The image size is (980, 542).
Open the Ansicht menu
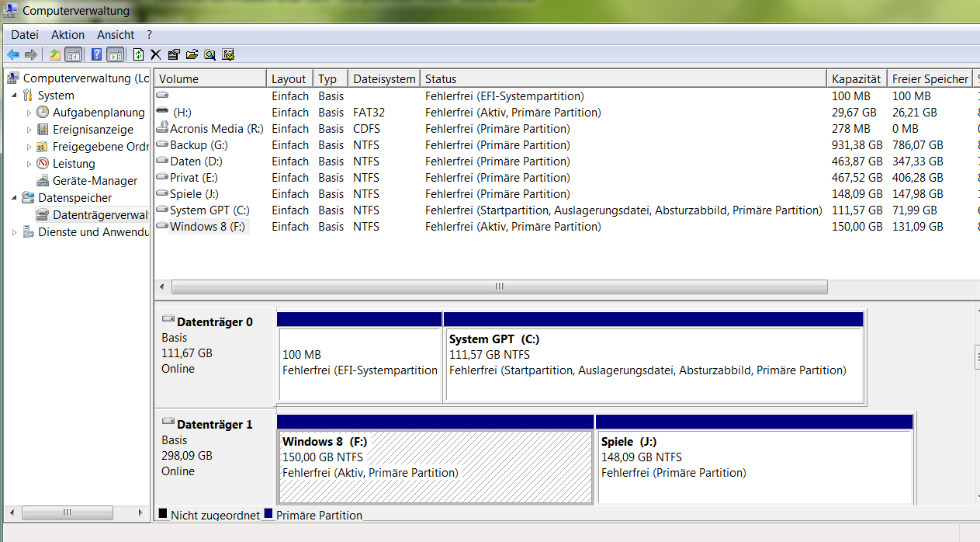click(x=116, y=35)
